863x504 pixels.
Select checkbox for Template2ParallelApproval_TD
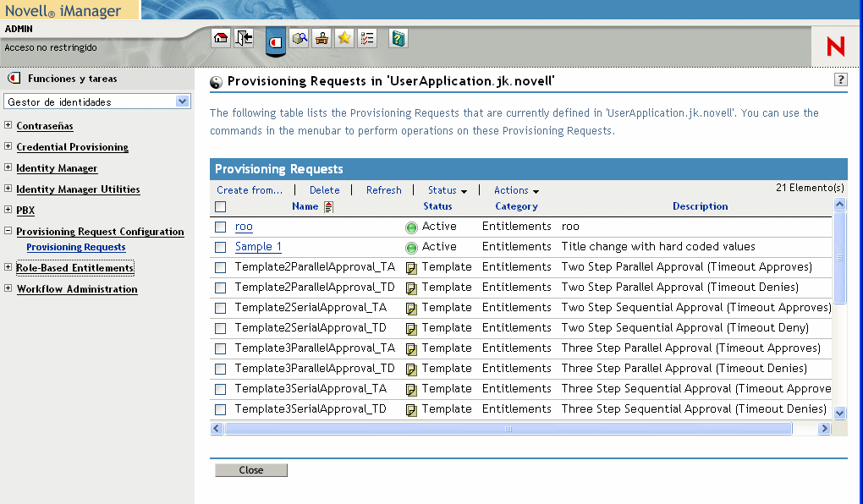coord(221,288)
